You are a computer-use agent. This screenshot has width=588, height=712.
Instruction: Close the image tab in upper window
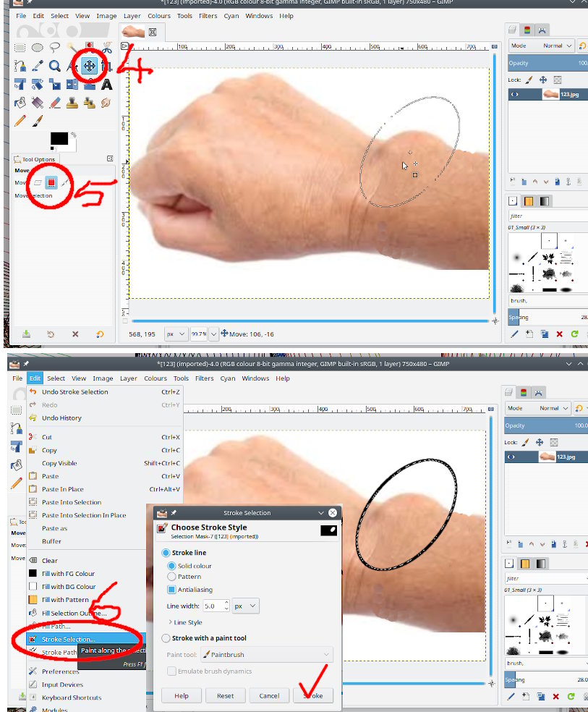click(x=153, y=32)
